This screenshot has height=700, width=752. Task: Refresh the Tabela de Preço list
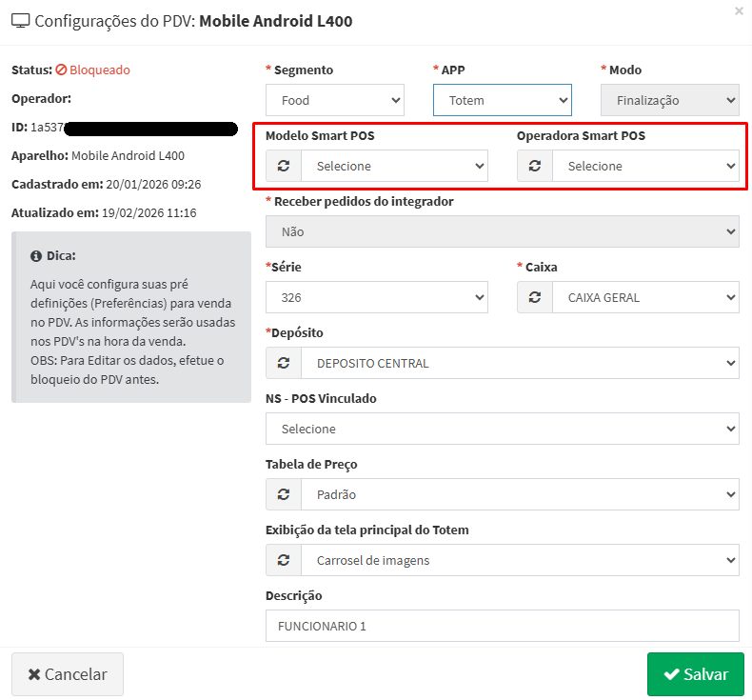pyautogui.click(x=284, y=494)
